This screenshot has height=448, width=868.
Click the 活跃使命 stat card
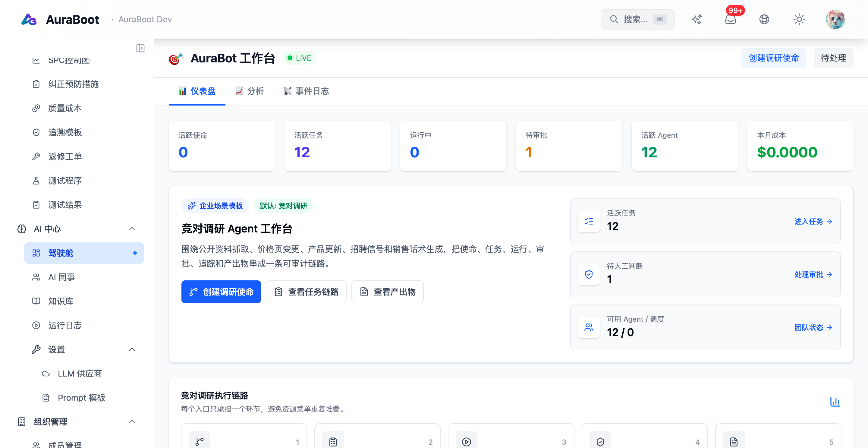point(222,146)
